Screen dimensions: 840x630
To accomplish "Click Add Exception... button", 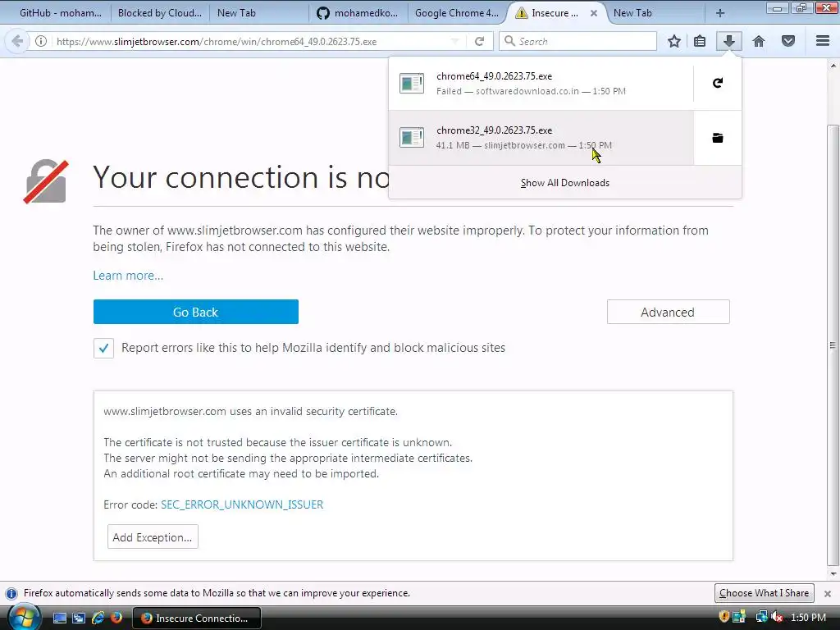I will 153,536.
